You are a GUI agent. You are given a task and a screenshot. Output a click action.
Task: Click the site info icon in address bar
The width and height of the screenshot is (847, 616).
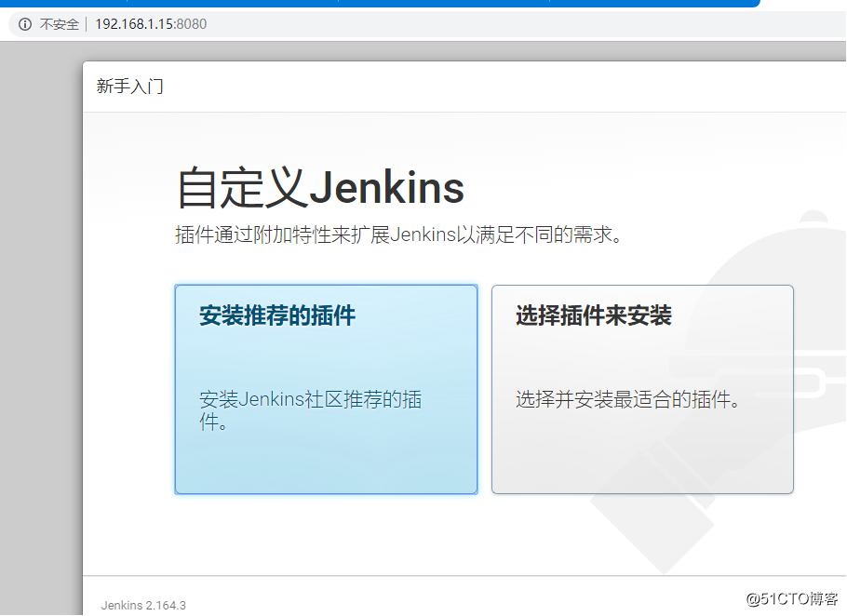pos(25,24)
